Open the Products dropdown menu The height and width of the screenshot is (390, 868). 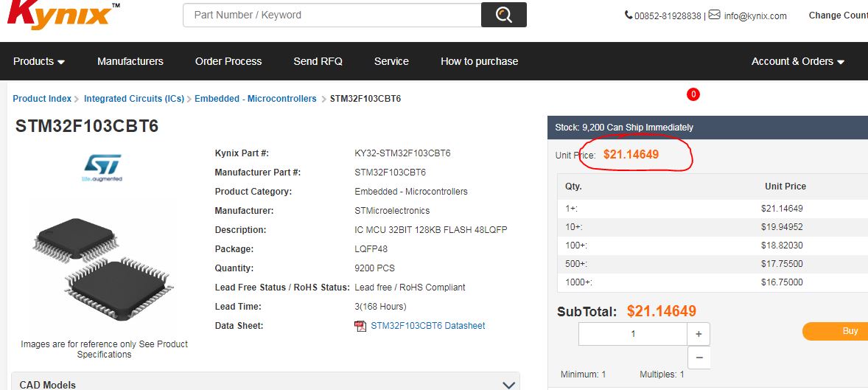tap(39, 61)
